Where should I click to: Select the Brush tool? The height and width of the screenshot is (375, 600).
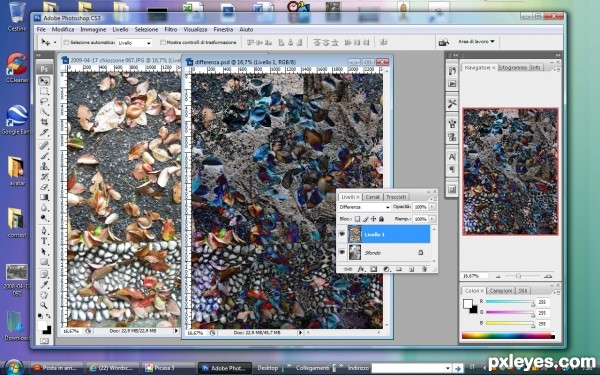(44, 156)
